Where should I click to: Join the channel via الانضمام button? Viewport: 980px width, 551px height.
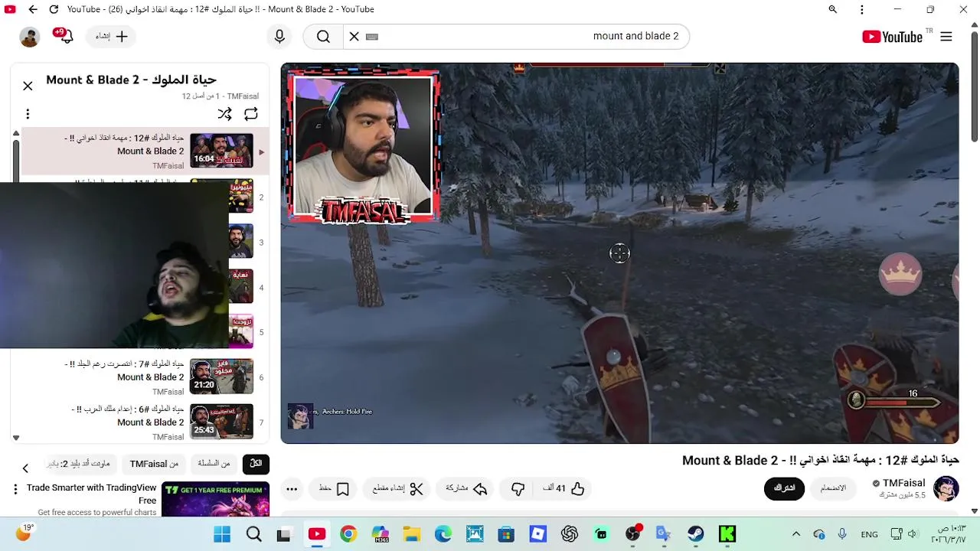(x=833, y=488)
